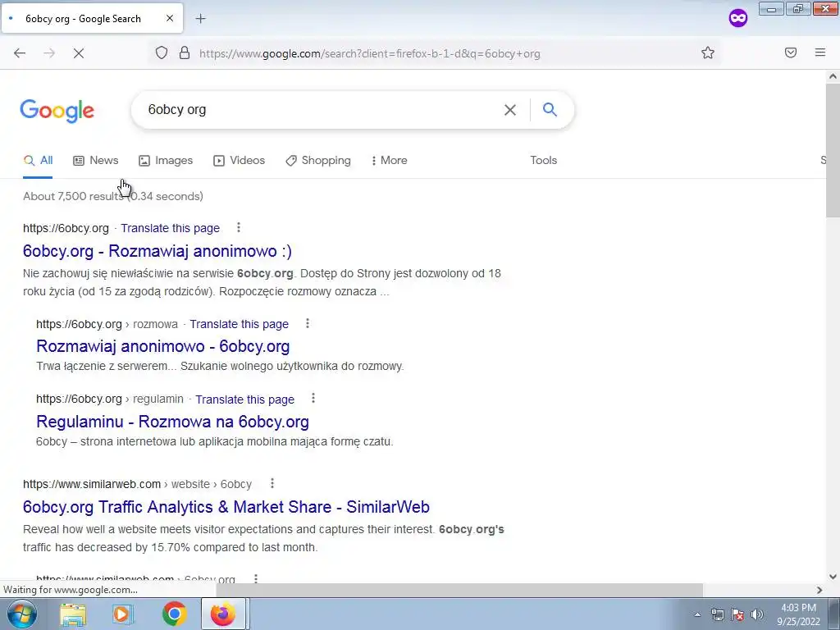840x630 pixels.
Task: Stop loading the page
Action: click(79, 53)
